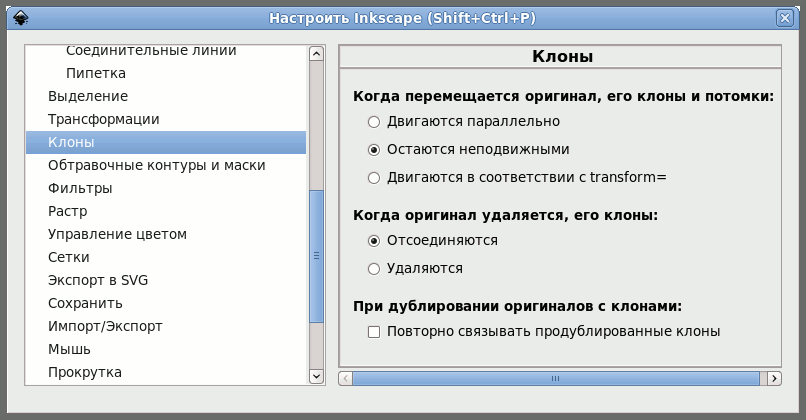Open 'Управление цветом' preferences page
This screenshot has height=420, width=806.
166,234
